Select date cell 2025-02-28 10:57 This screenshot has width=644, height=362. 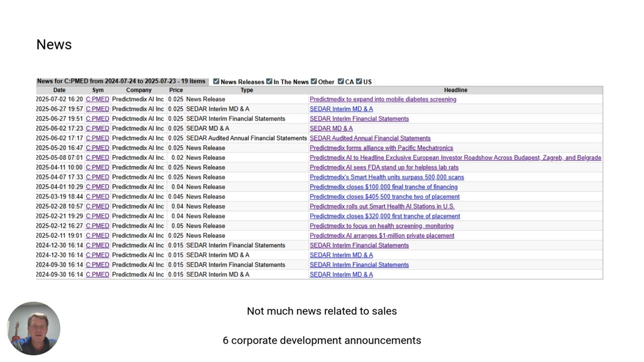pos(59,206)
